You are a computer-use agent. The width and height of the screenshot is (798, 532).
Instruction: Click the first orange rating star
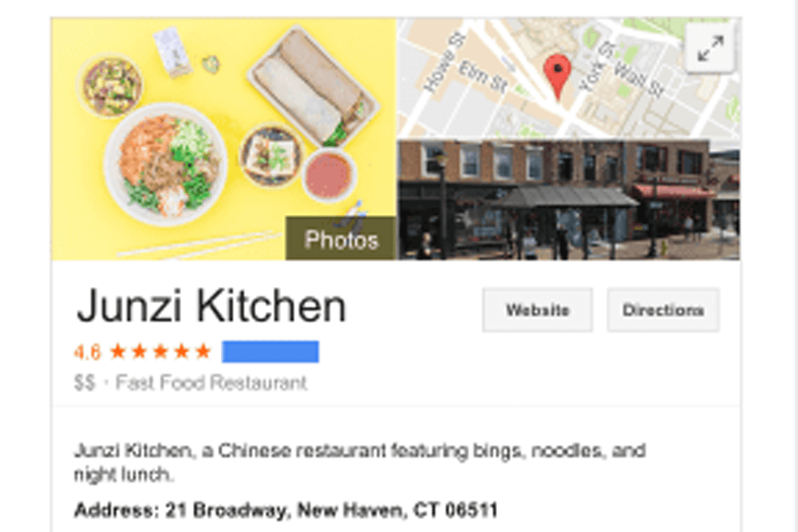click(118, 351)
